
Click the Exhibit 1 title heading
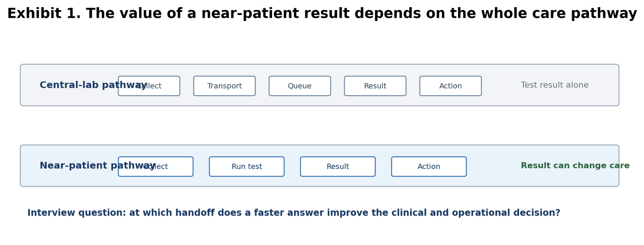coord(322,14)
